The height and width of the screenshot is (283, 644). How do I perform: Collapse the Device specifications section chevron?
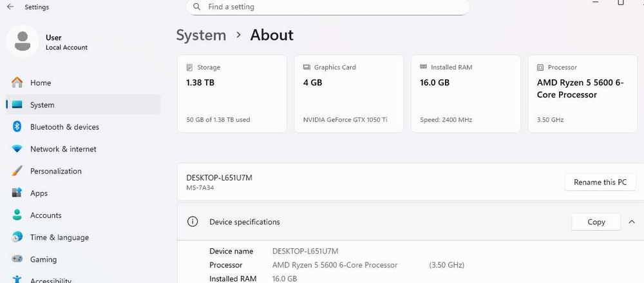[632, 222]
